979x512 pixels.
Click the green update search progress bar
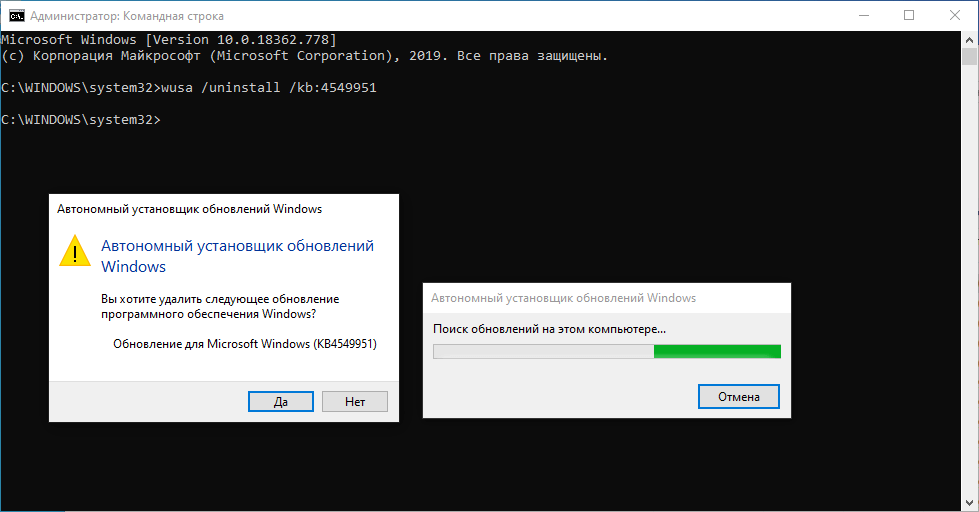(x=607, y=352)
